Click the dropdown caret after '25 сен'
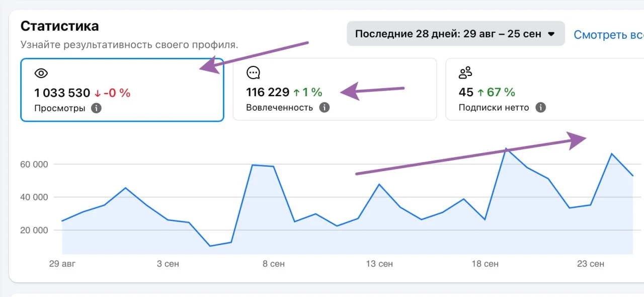The height and width of the screenshot is (297, 644). coord(551,34)
